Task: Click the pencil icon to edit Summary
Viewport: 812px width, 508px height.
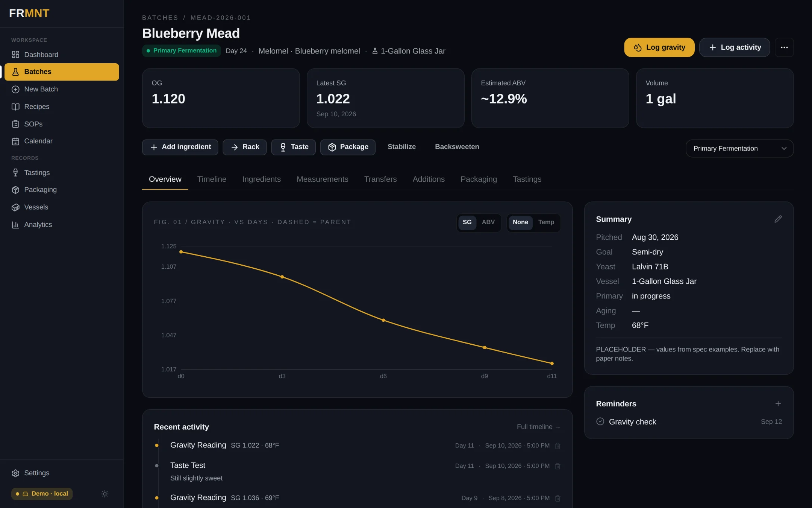Action: point(778,219)
